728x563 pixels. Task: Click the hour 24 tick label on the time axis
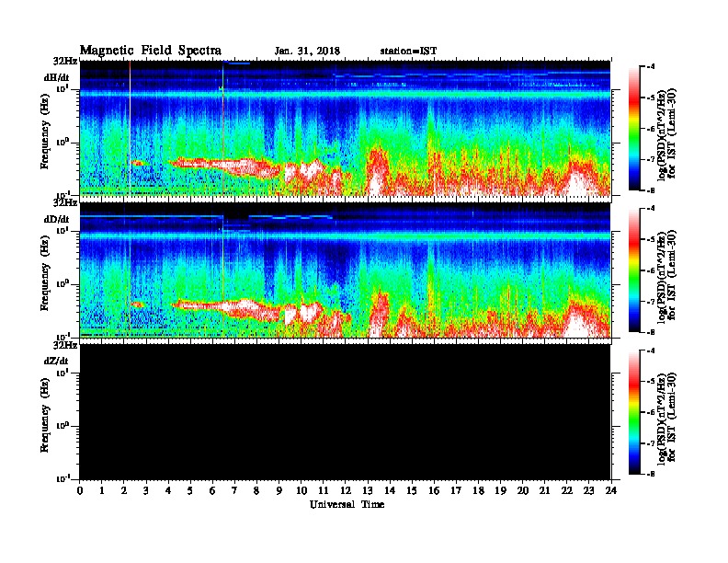611,490
